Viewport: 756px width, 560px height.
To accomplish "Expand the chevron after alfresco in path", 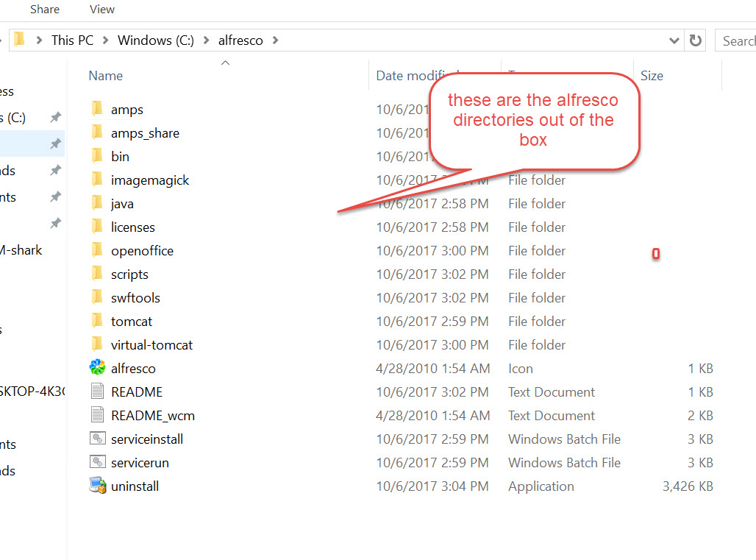I will pyautogui.click(x=276, y=40).
